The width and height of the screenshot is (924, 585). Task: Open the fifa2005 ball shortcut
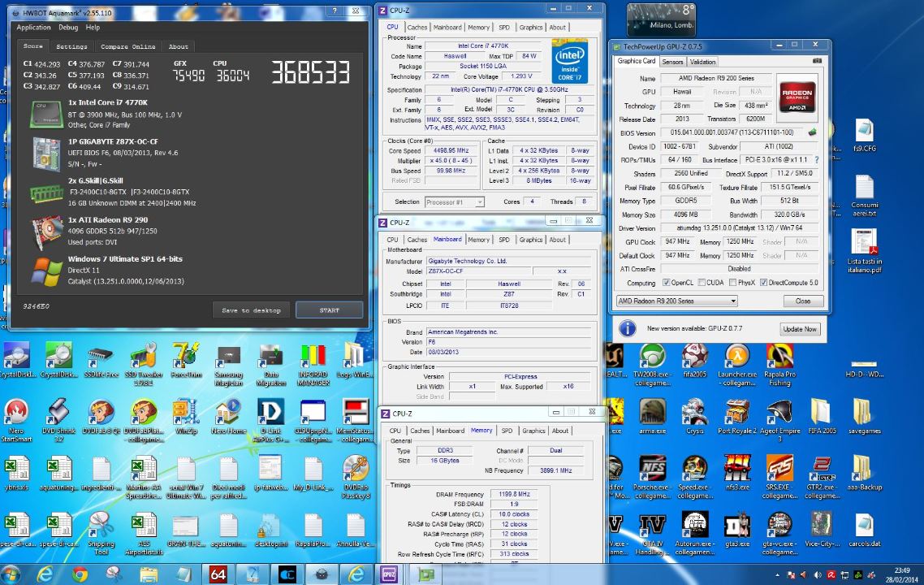[x=695, y=361]
